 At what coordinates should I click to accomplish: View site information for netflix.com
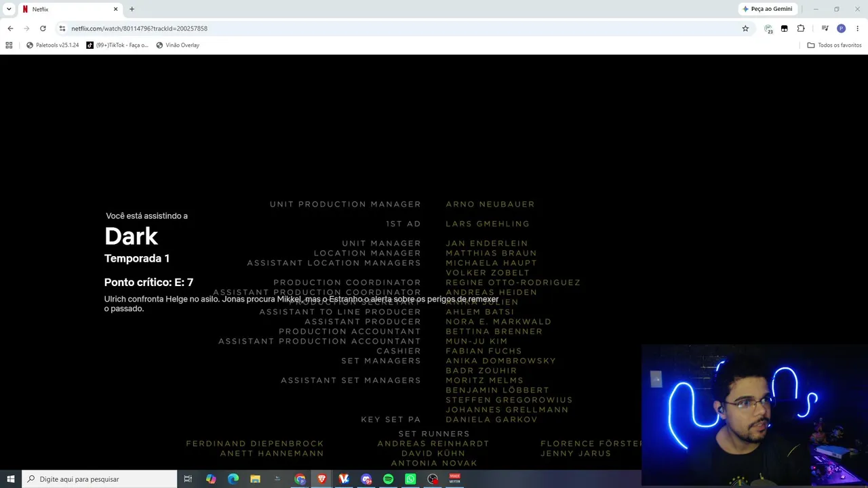(62, 28)
